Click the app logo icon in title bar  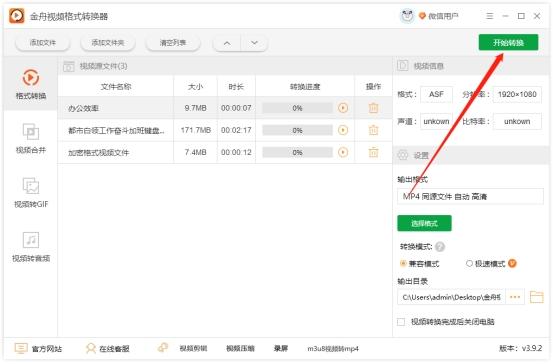pos(17,16)
